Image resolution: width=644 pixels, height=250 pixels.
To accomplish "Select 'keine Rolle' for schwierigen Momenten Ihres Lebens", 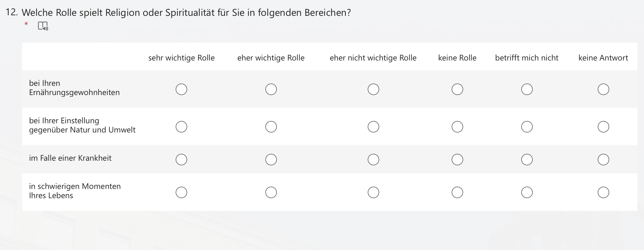I will [457, 192].
